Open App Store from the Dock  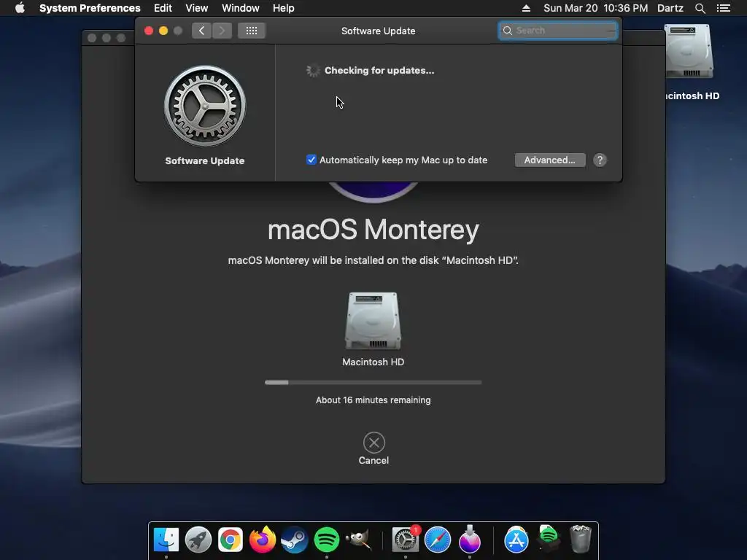coord(516,540)
